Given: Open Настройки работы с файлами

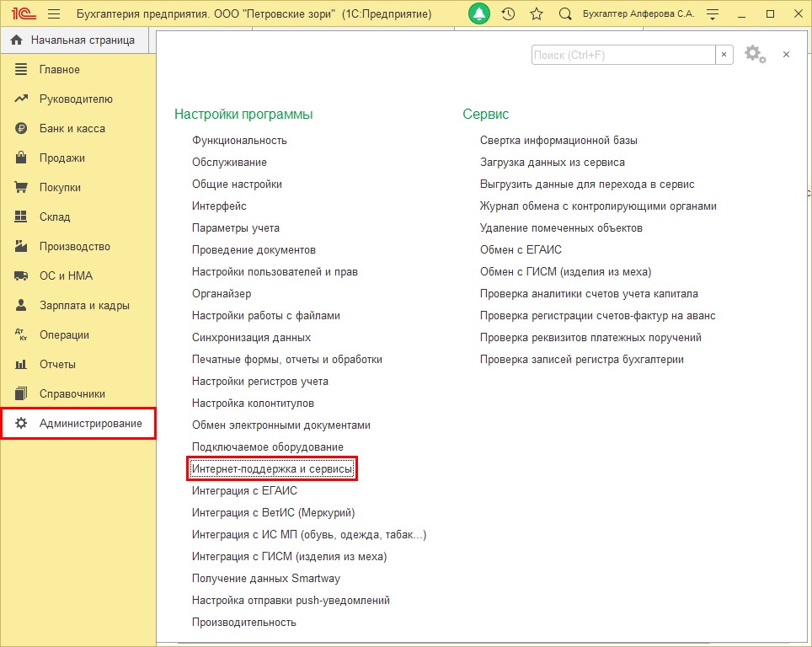Looking at the screenshot, I should point(266,315).
